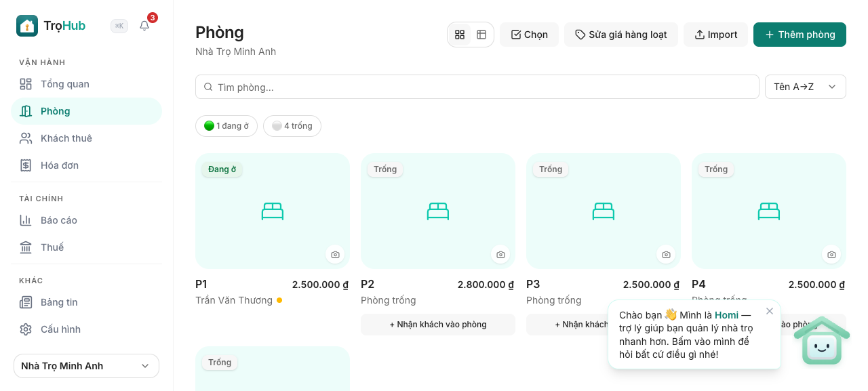Open the ⌘K command shortcut badge

119,26
